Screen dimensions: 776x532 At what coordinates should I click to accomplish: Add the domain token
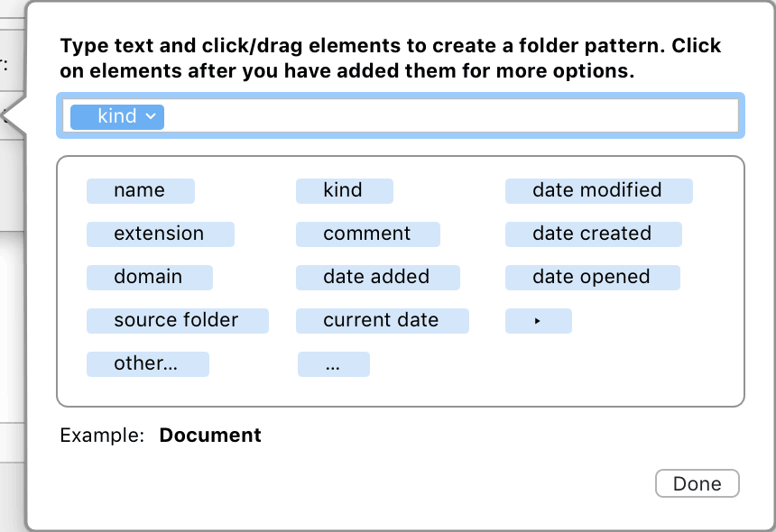click(x=150, y=278)
